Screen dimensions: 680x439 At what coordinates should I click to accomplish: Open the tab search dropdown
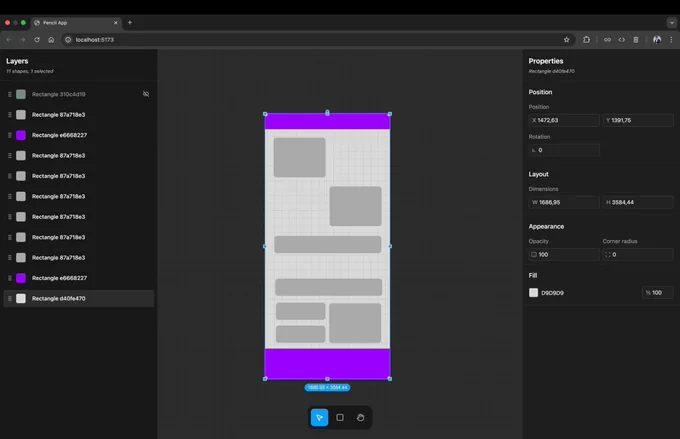(x=671, y=23)
